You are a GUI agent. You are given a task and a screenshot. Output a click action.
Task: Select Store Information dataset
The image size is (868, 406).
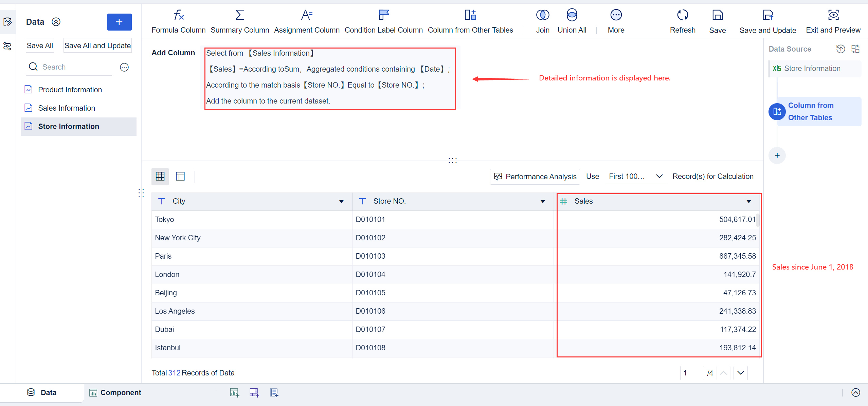[x=79, y=126]
